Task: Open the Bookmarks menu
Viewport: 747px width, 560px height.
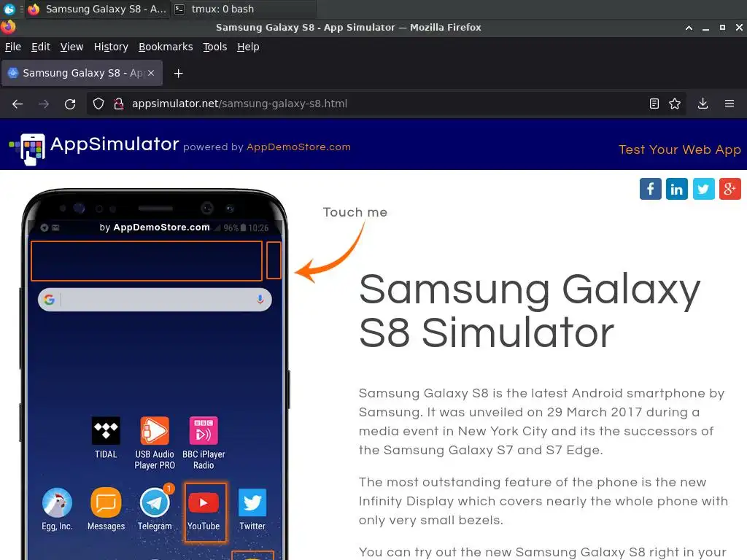Action: (x=166, y=47)
